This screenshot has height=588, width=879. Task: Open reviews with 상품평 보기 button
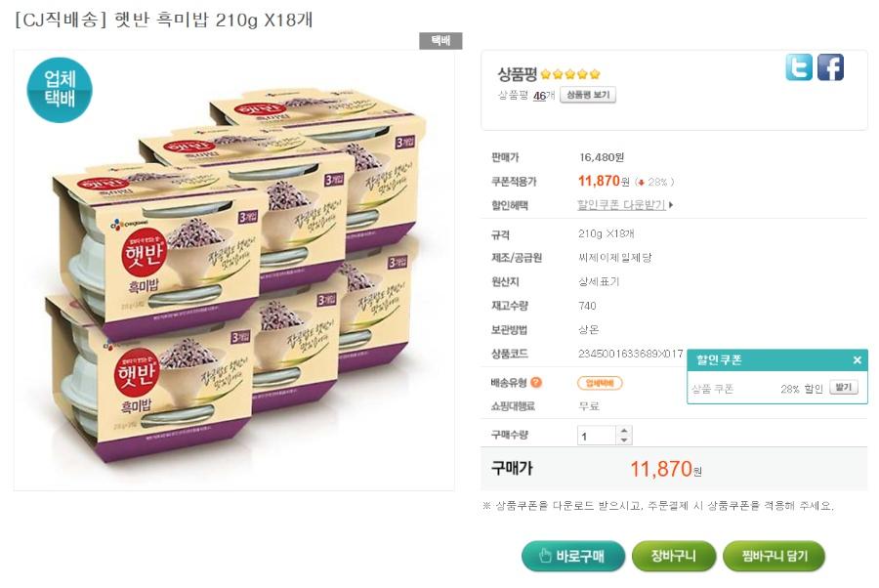point(588,95)
